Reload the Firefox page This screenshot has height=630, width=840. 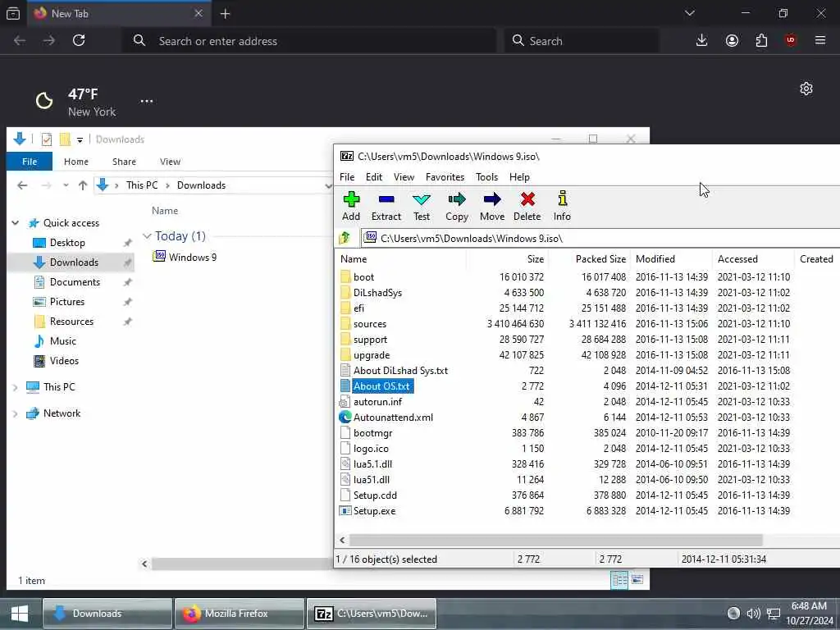[79, 40]
